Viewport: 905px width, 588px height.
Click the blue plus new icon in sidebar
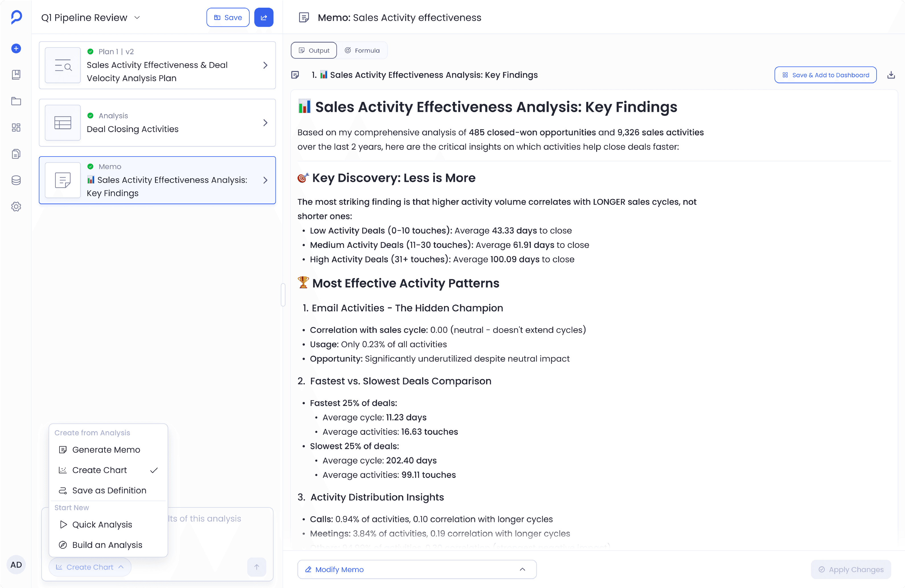point(16,48)
